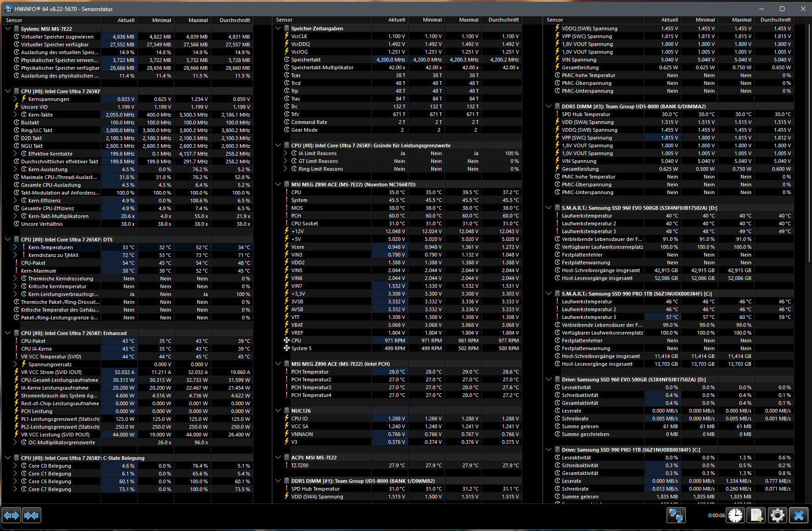Expand the Kern-Takte row
This screenshot has width=812, height=531.
(x=15, y=115)
